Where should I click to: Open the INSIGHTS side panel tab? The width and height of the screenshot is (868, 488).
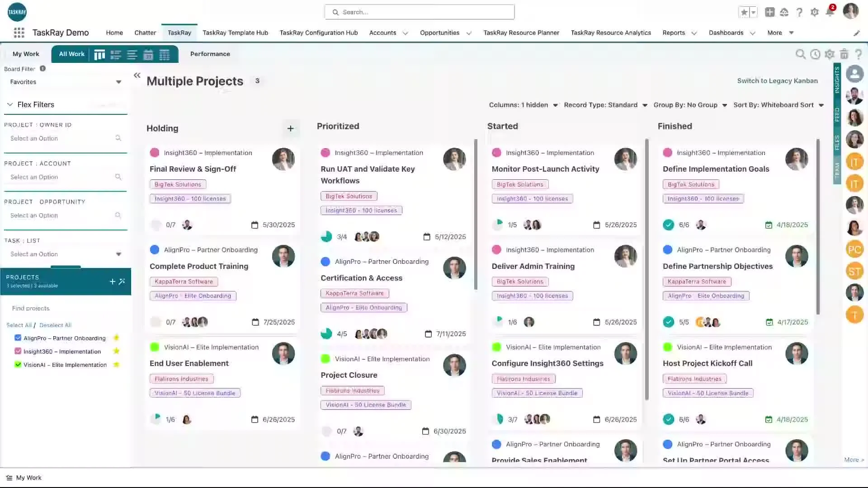point(837,80)
